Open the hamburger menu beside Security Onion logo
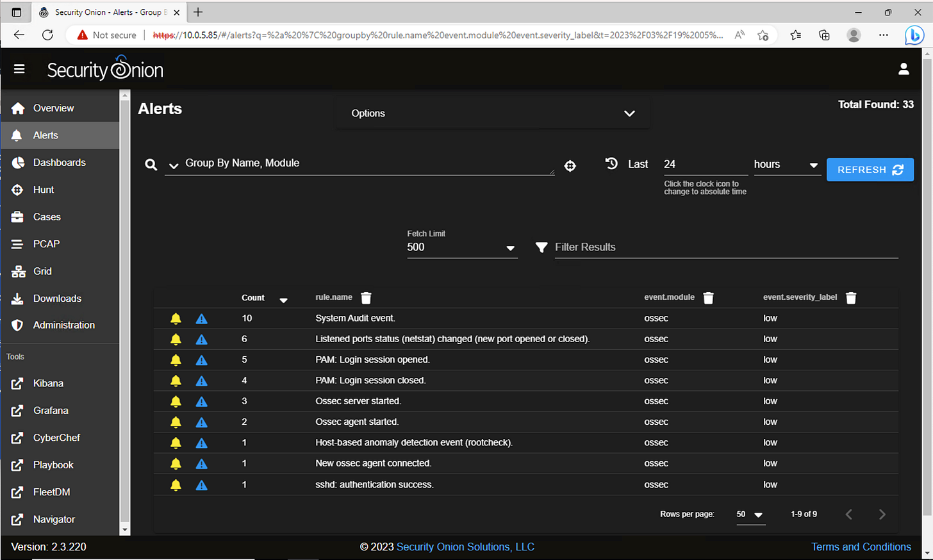933x560 pixels. coord(19,69)
